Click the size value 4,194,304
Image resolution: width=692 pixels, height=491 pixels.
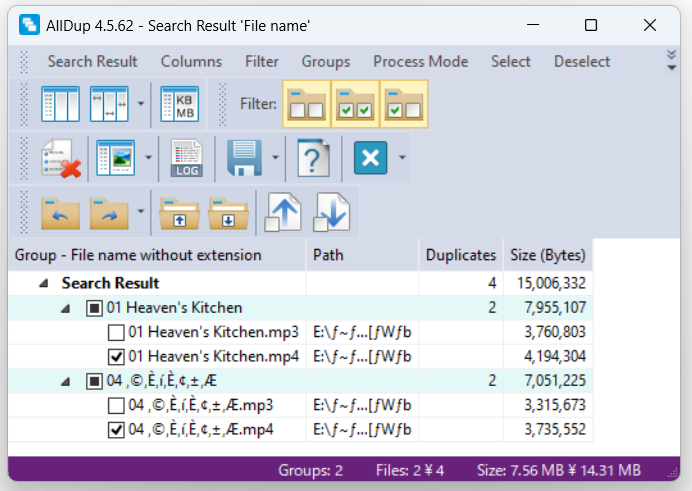point(555,356)
